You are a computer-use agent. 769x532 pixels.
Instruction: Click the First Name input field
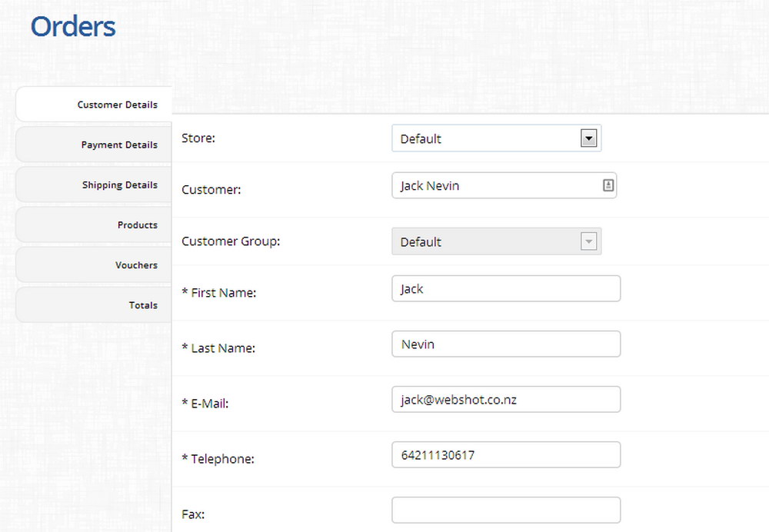pos(506,289)
